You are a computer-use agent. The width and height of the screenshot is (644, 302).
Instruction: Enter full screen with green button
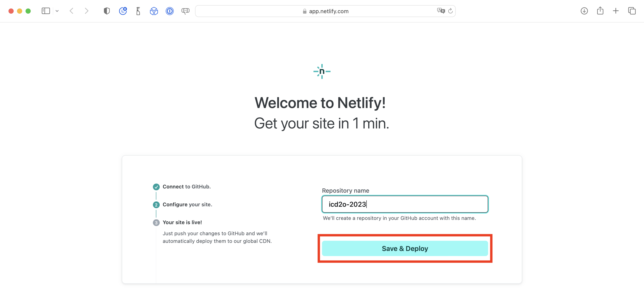pyautogui.click(x=28, y=11)
